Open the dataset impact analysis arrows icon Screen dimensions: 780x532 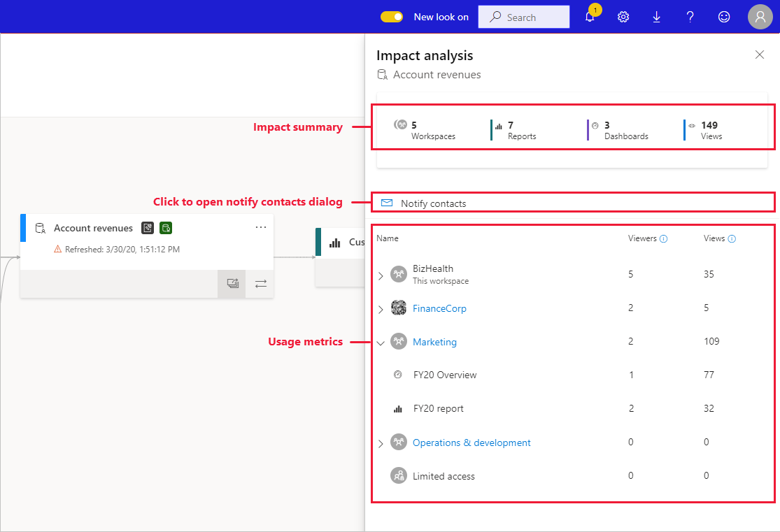(260, 284)
